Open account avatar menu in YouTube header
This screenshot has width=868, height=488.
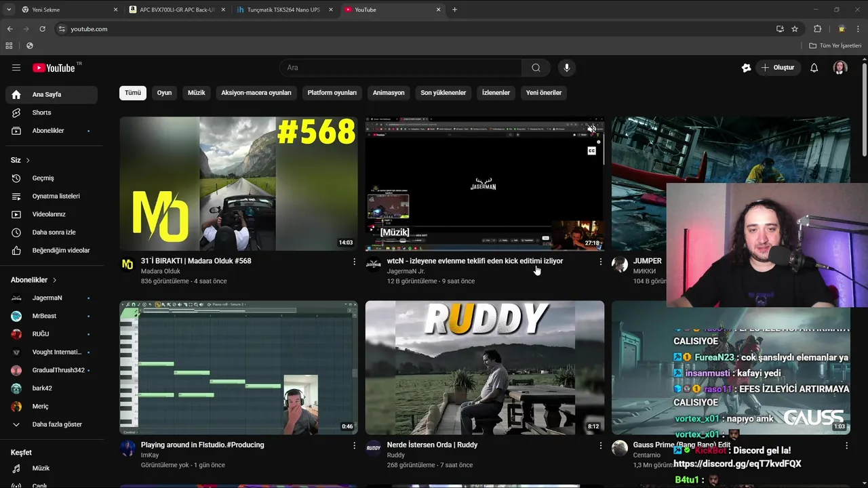[840, 68]
